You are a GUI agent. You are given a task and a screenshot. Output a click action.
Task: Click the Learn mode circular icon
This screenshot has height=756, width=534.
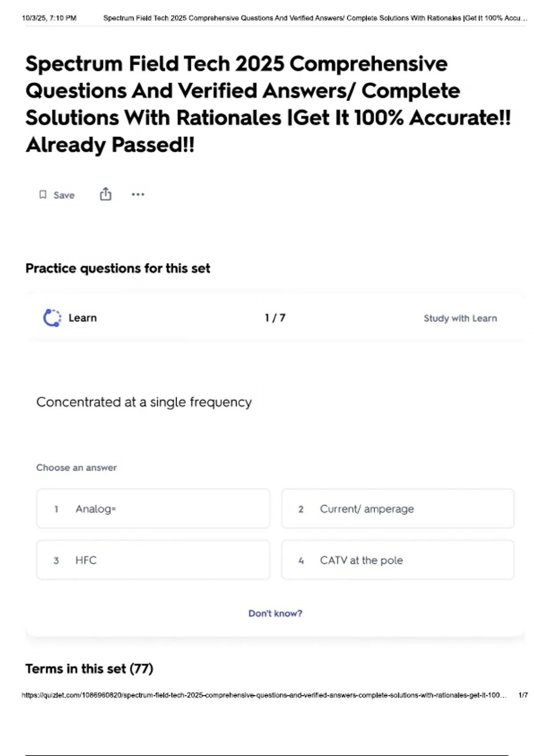pos(52,318)
